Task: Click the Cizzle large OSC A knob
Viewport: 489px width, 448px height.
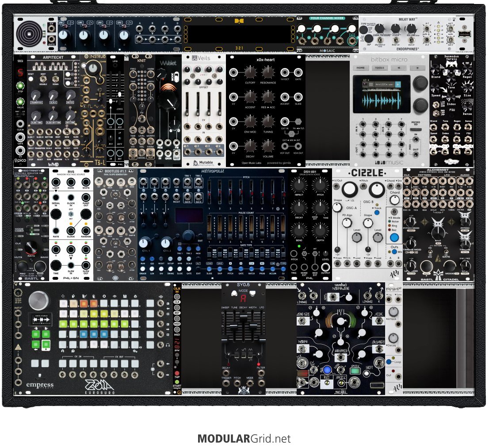Action: coord(349,190)
